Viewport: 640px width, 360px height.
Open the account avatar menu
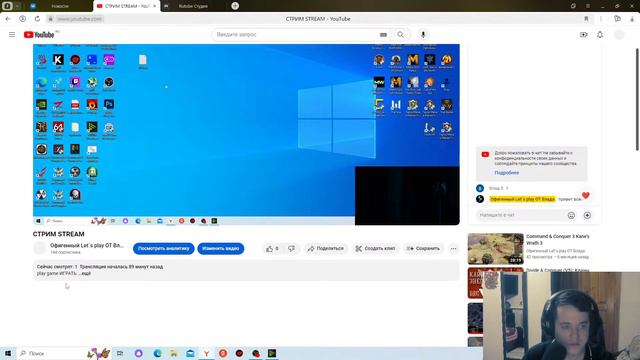619,35
